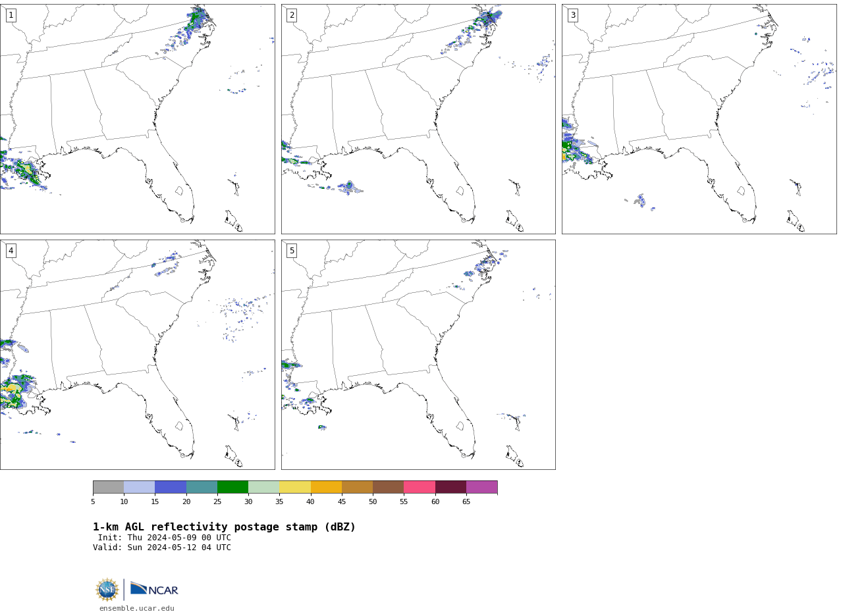Click the pale green 30-35 dBZ swatch
Screen dimensions: 843x616
pyautogui.click(x=263, y=487)
